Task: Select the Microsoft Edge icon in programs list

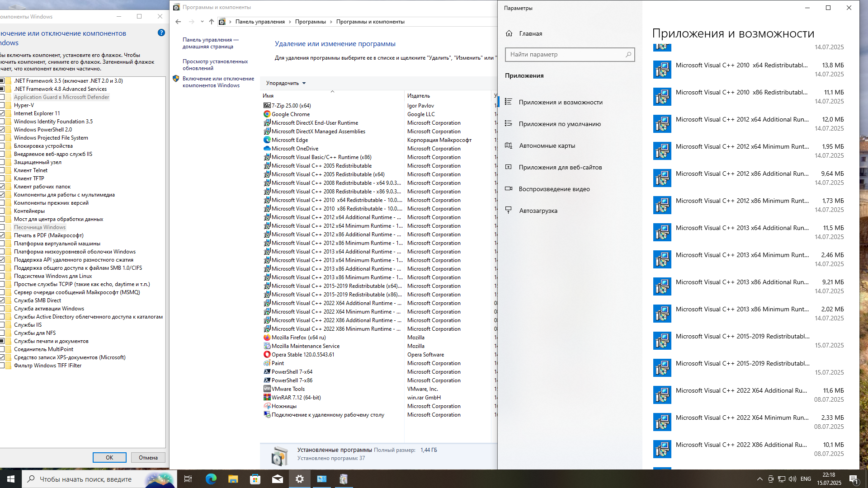Action: 267,140
